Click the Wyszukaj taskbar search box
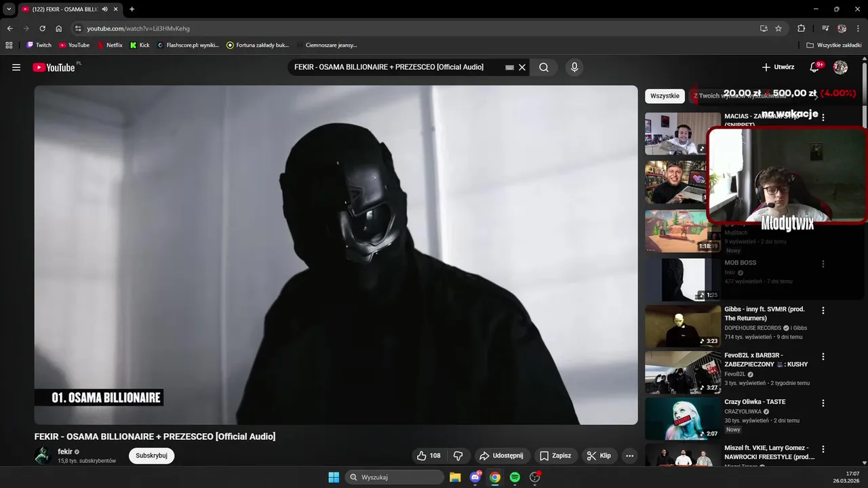The image size is (868, 488). [x=395, y=477]
